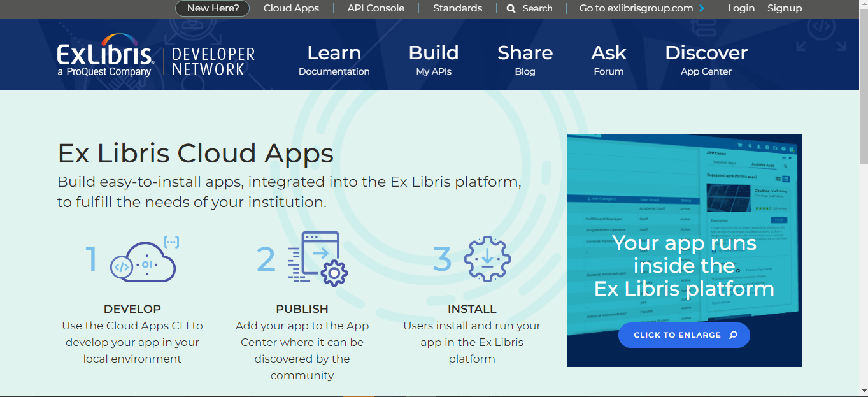Click the Click To Enlarge button
Screen dimensions: 868x397
[684, 335]
